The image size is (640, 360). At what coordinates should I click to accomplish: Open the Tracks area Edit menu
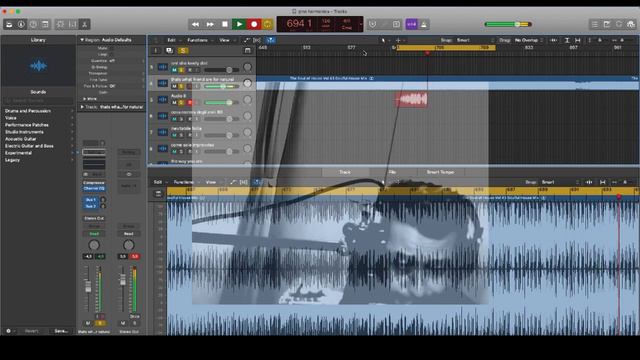point(173,40)
